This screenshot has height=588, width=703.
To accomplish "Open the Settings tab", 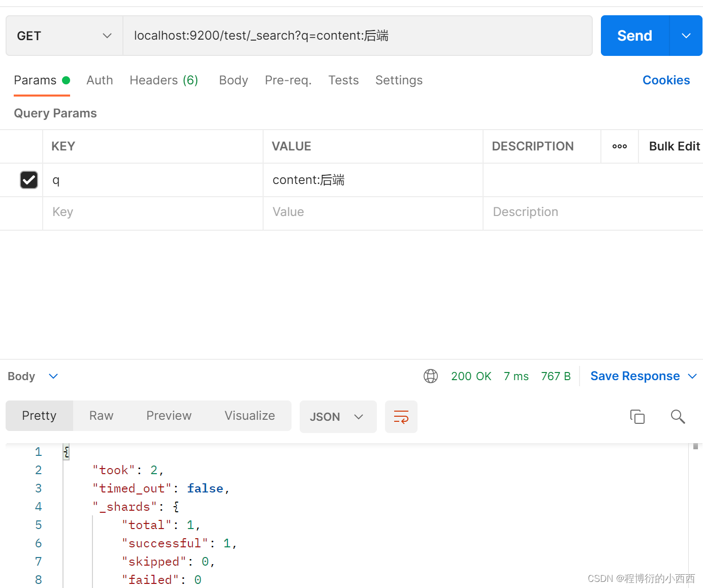I will (x=399, y=80).
